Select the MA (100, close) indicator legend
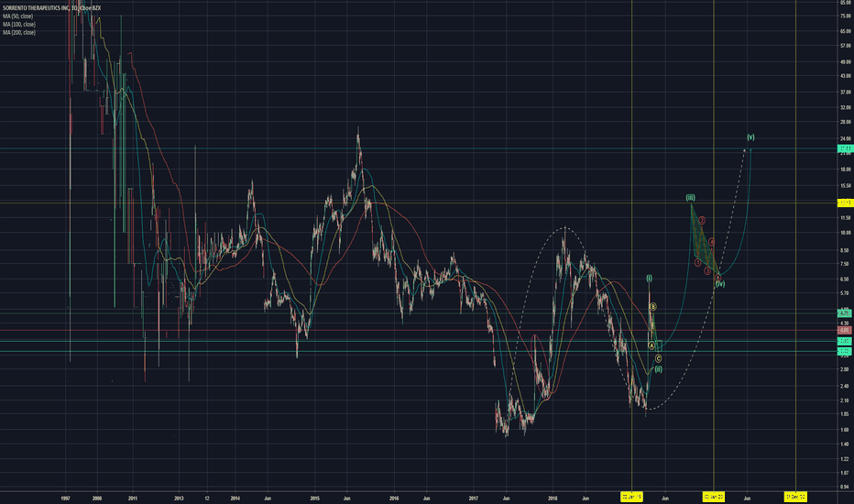The width and height of the screenshot is (854, 504). coord(19,25)
